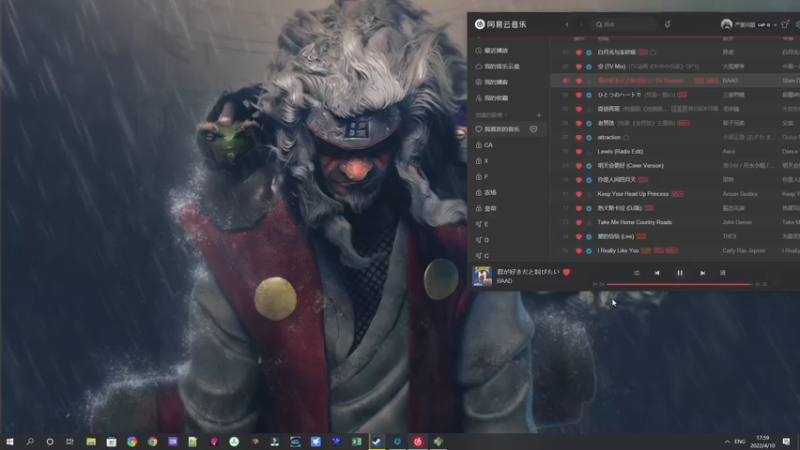Unlike the song ひとつのハートで
The image size is (800, 450).
[579, 95]
